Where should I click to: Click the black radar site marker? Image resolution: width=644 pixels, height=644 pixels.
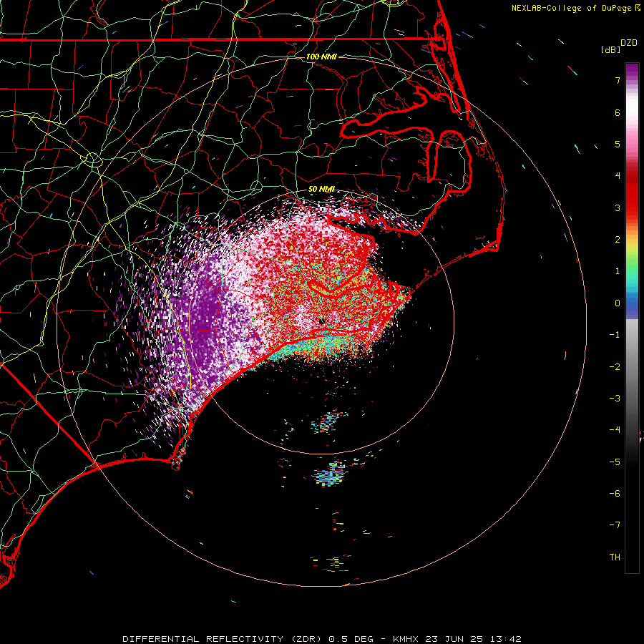point(322,321)
